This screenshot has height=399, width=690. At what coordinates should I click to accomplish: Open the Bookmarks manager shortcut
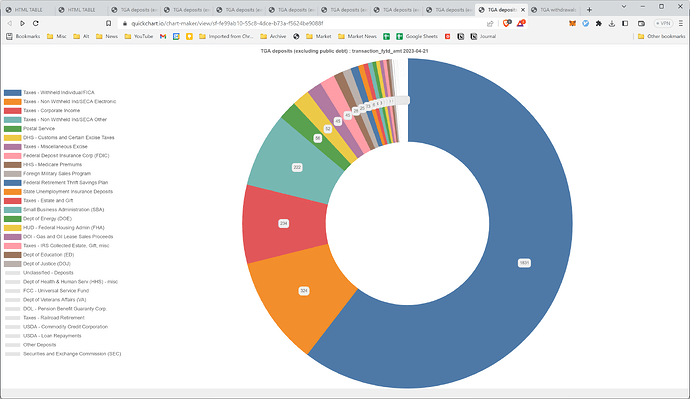(23, 37)
